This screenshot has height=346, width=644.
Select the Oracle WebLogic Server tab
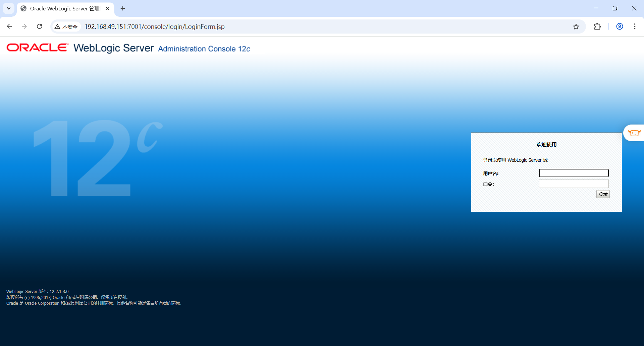[65, 8]
